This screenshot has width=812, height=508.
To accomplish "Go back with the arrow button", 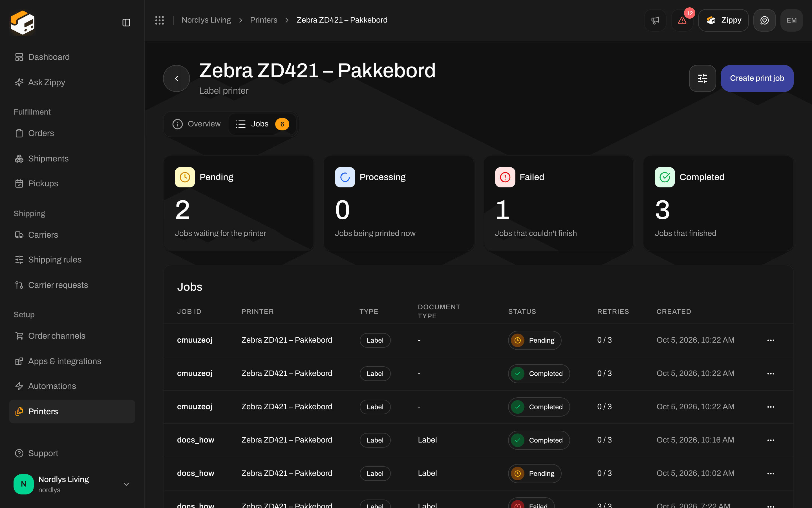I will [176, 78].
